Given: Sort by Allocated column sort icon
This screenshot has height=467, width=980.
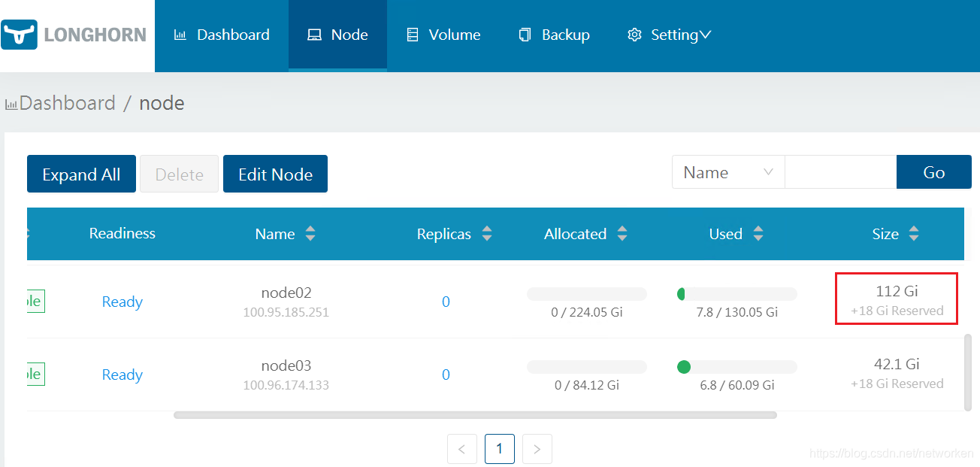Looking at the screenshot, I should click(622, 234).
